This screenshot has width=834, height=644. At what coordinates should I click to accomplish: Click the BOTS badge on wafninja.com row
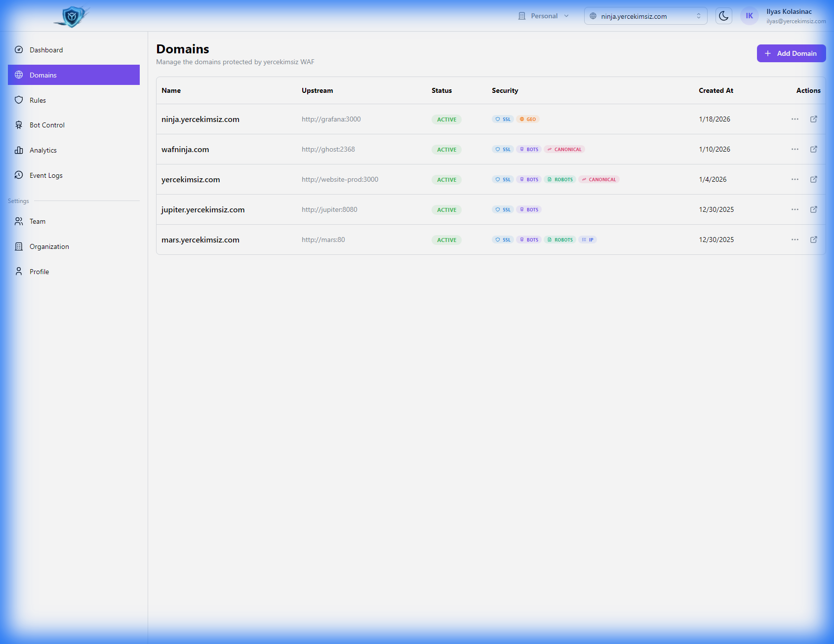(x=529, y=149)
